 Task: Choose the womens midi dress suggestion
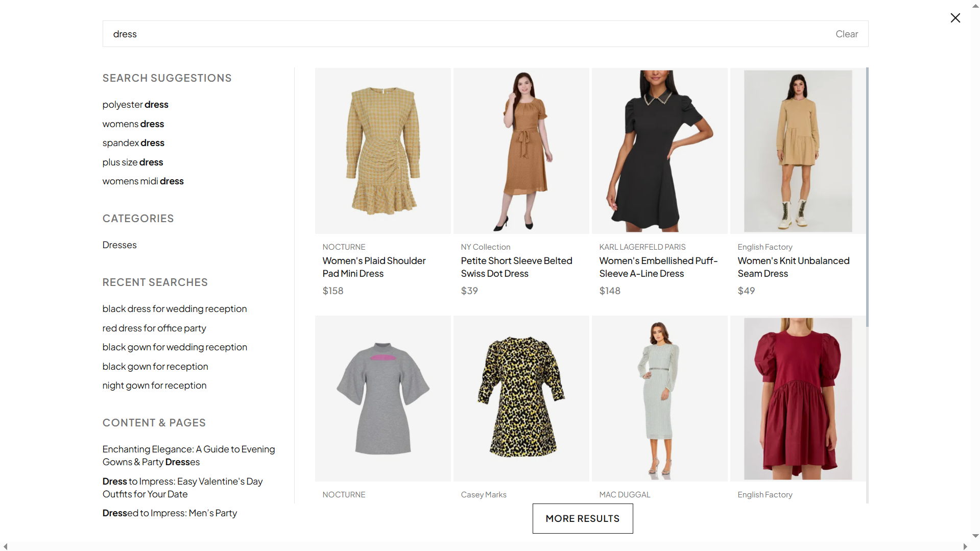[x=143, y=181]
